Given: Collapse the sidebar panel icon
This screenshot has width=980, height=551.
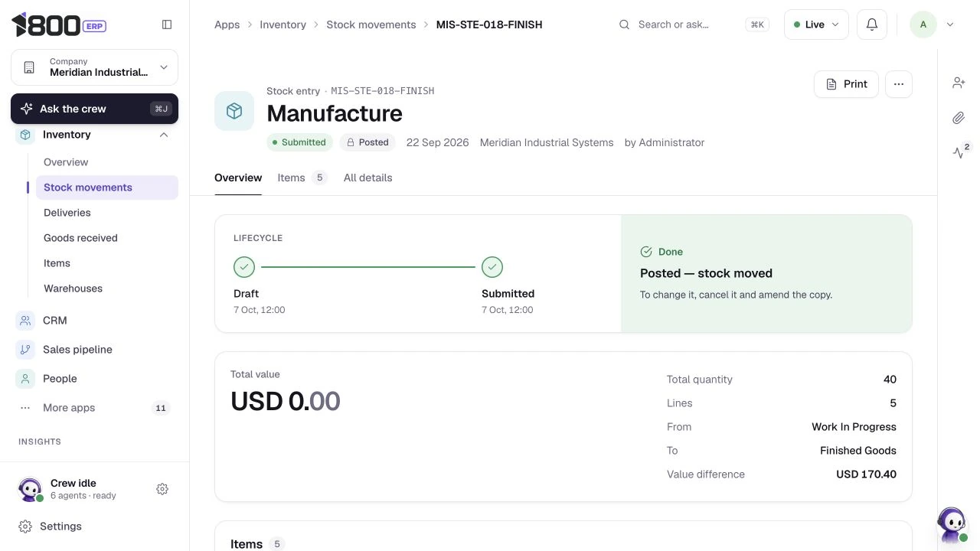Looking at the screenshot, I should point(167,24).
